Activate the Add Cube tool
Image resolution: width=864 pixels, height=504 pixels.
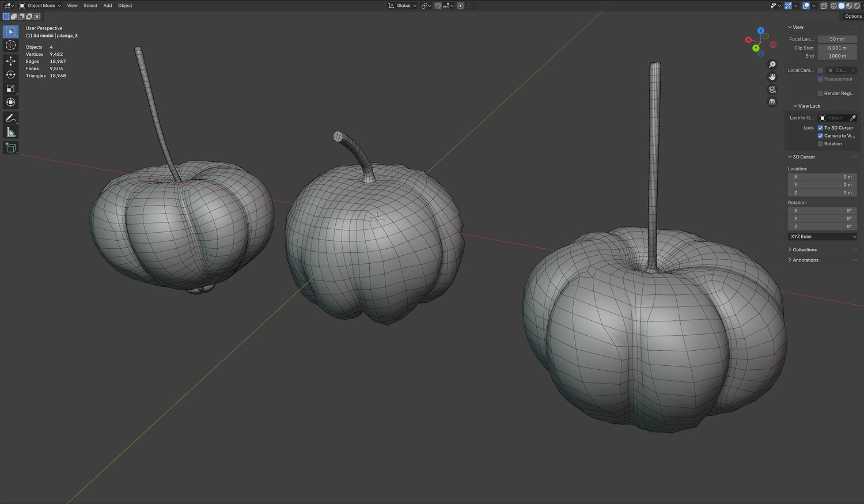(11, 147)
